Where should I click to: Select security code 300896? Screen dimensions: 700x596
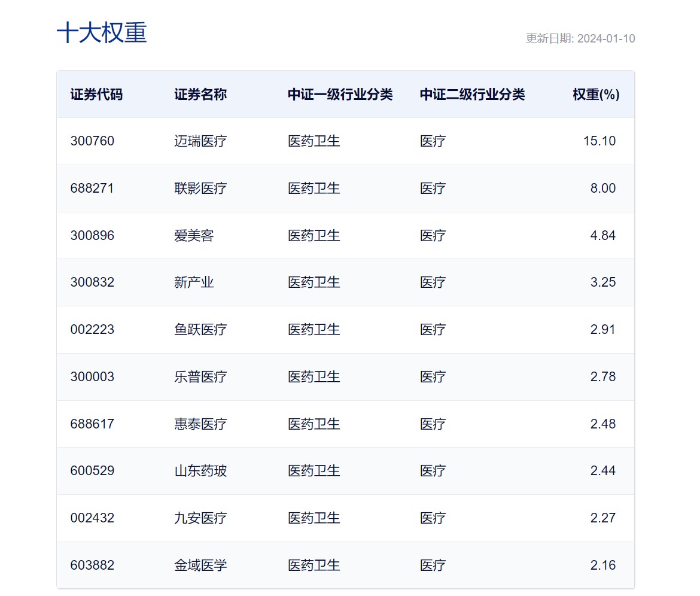tap(92, 235)
